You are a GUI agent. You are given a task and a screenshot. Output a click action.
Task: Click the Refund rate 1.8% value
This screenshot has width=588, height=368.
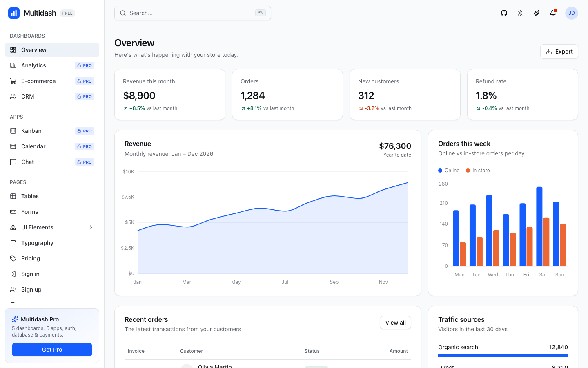pyautogui.click(x=486, y=96)
